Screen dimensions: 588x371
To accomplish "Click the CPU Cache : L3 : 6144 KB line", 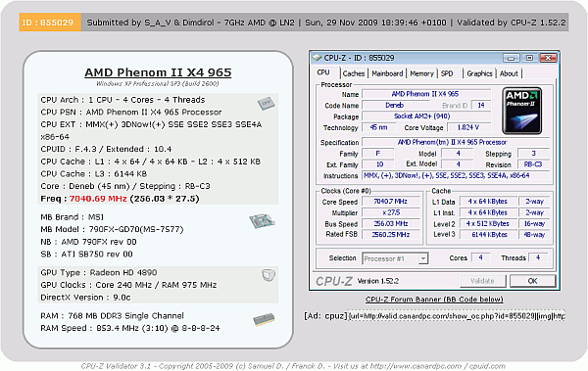I will [94, 174].
